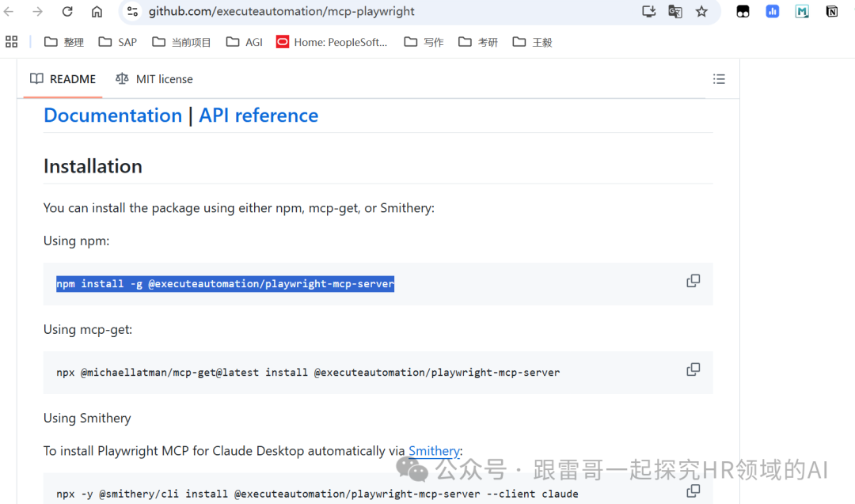Go forward to the next page
The width and height of the screenshot is (855, 504).
38,11
